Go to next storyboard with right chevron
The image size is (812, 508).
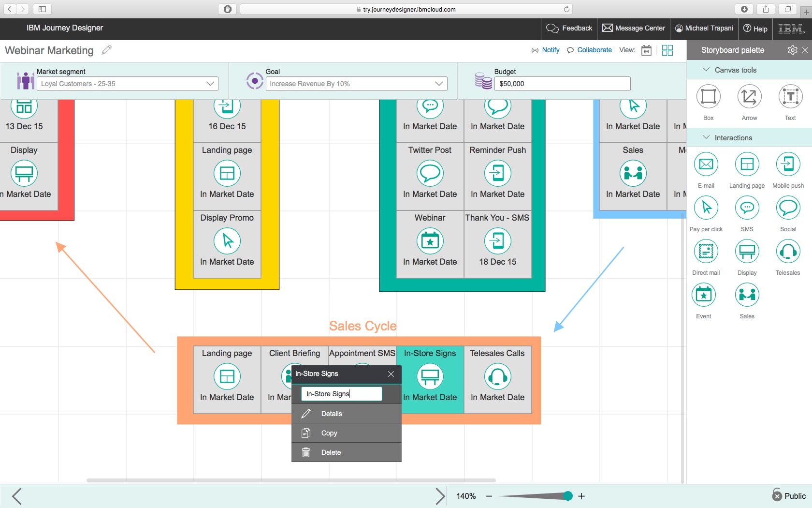[439, 496]
